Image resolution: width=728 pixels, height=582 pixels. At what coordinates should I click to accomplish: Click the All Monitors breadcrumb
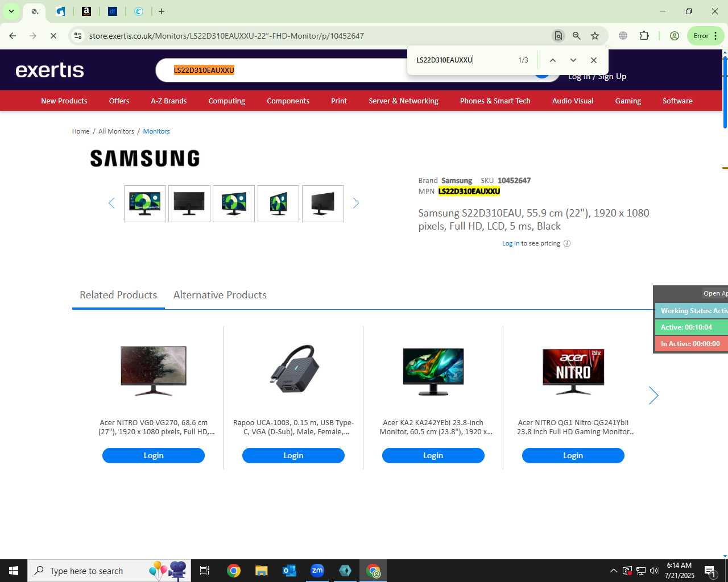coord(116,131)
